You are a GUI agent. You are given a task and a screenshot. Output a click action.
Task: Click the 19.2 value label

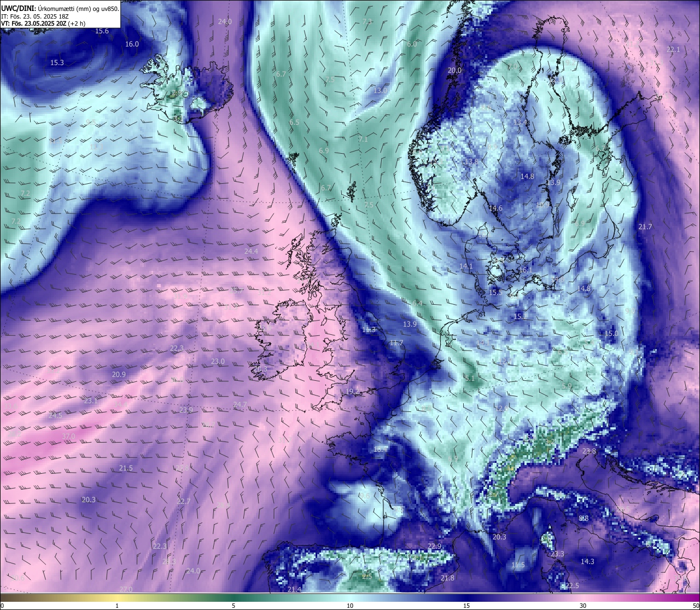pos(353,392)
